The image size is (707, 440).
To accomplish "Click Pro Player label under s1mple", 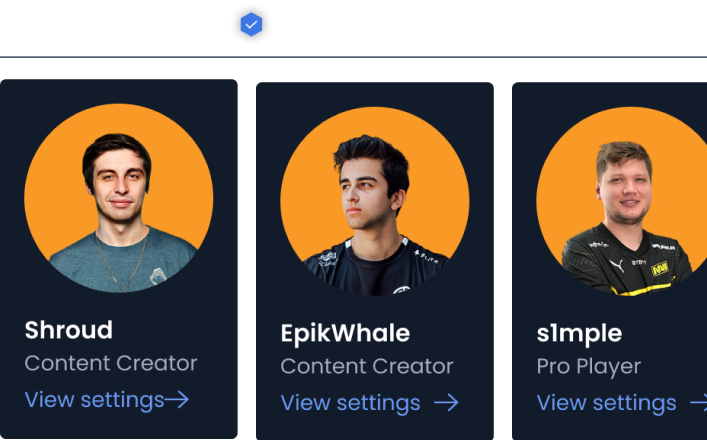I will 589,367.
